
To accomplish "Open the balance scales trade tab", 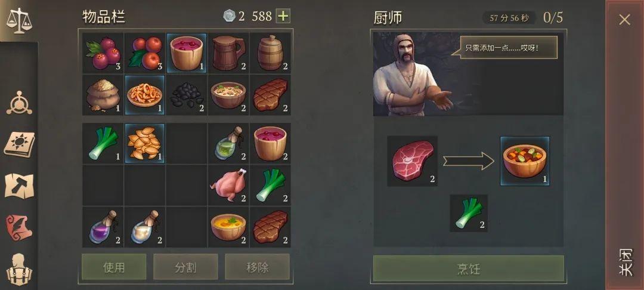I will click(19, 20).
